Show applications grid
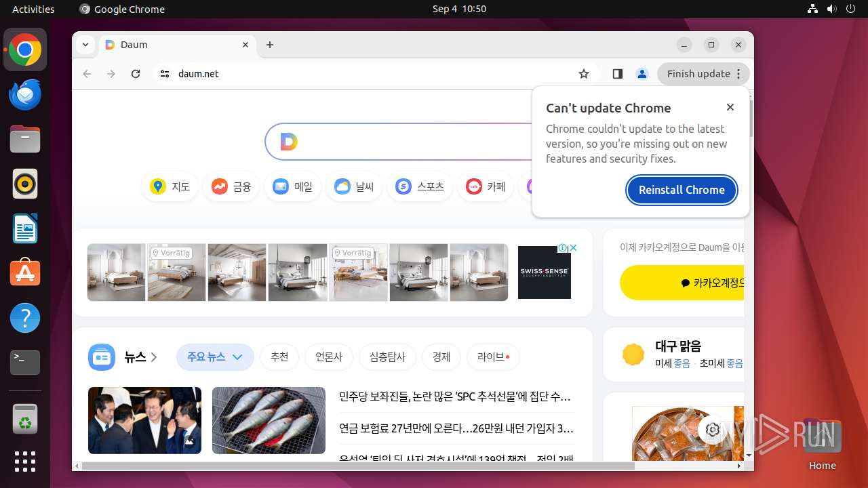The height and width of the screenshot is (488, 868). tap(25, 461)
